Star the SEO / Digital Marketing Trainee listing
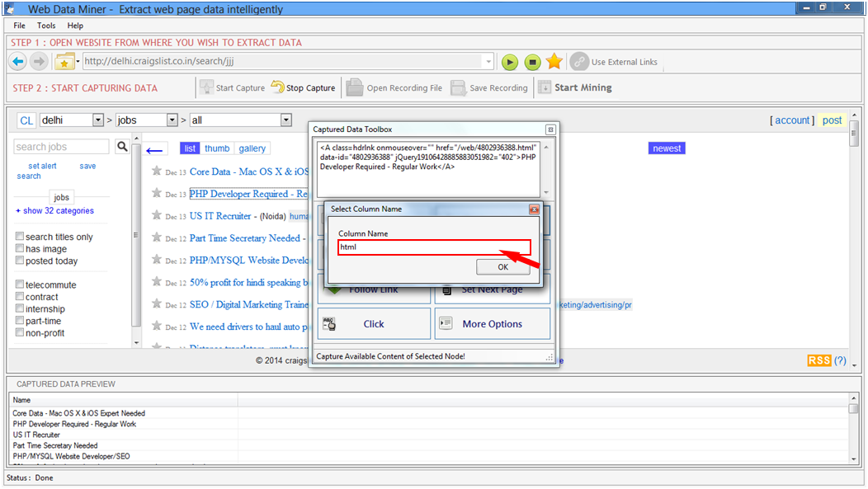 (158, 303)
